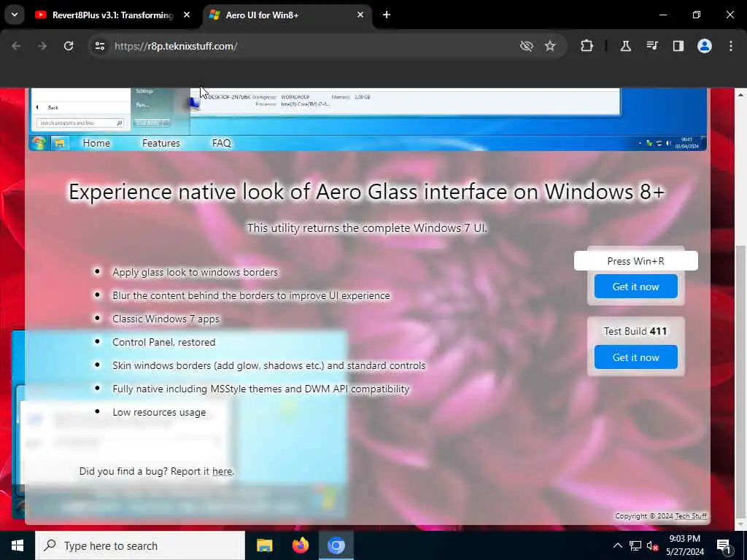Click the Chrome taskbar icon

click(x=336, y=545)
